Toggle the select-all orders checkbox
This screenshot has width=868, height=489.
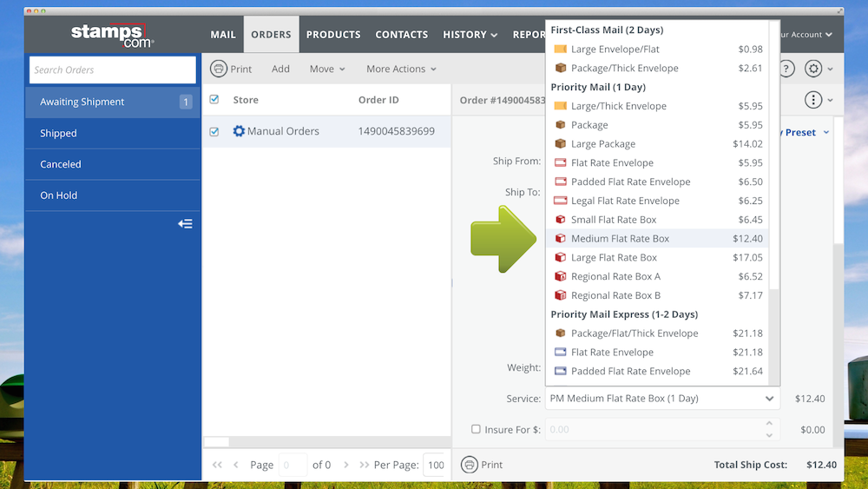tap(214, 100)
